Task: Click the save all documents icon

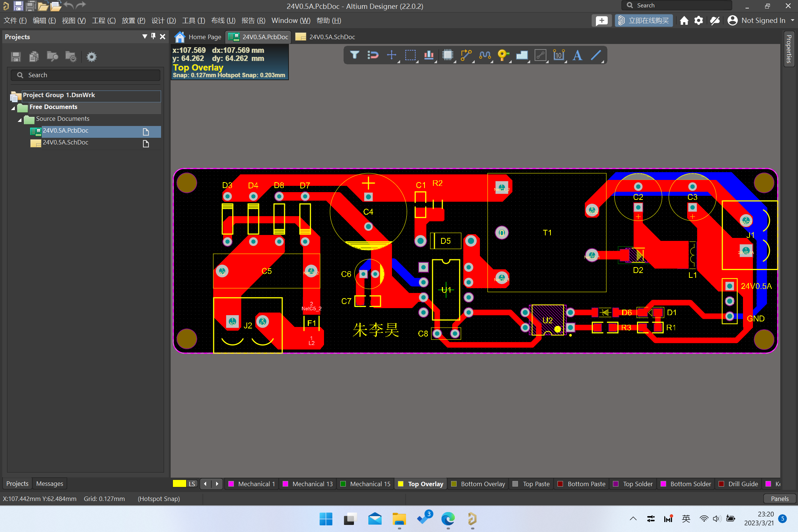Action: [31, 6]
